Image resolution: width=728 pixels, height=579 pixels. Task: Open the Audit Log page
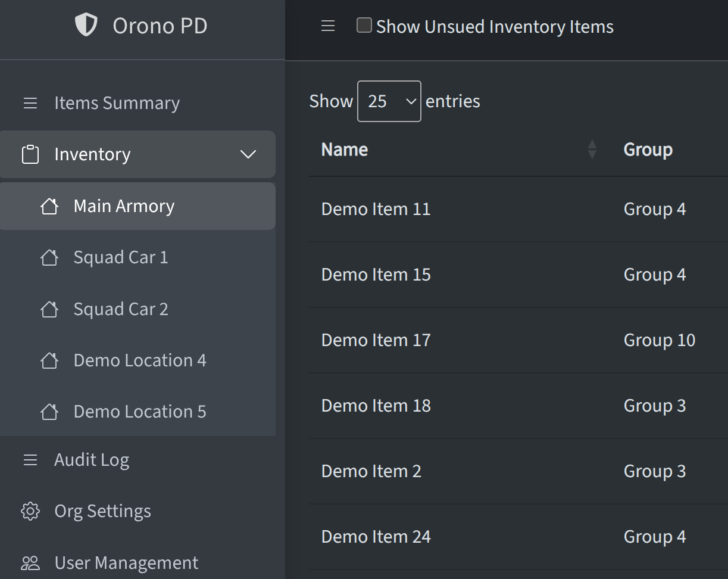point(92,460)
